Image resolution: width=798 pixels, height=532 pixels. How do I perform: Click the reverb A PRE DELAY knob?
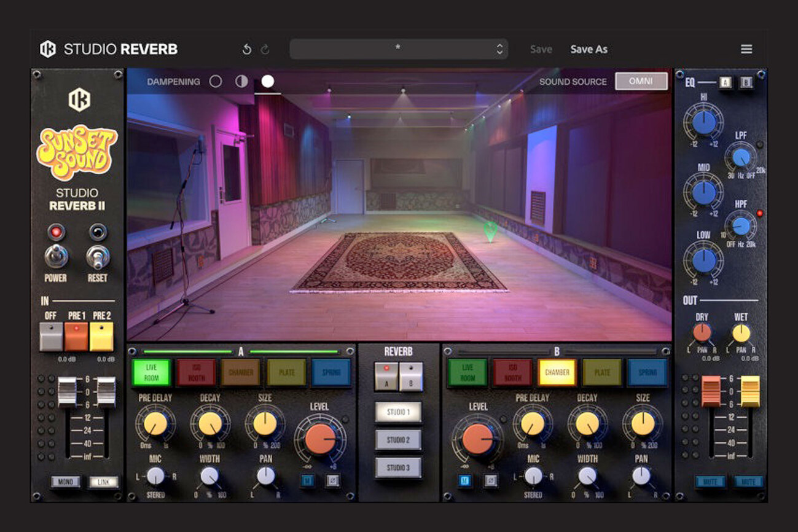155,424
